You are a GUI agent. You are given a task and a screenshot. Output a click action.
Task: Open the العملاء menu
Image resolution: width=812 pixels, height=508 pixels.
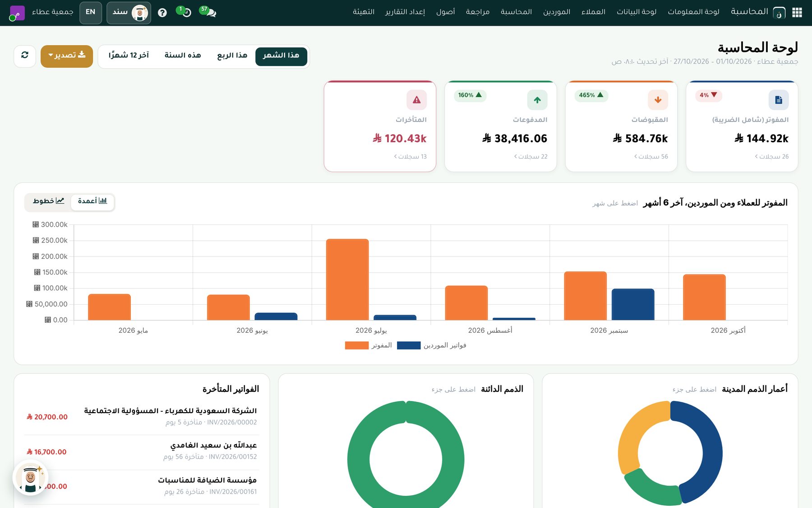(x=593, y=12)
